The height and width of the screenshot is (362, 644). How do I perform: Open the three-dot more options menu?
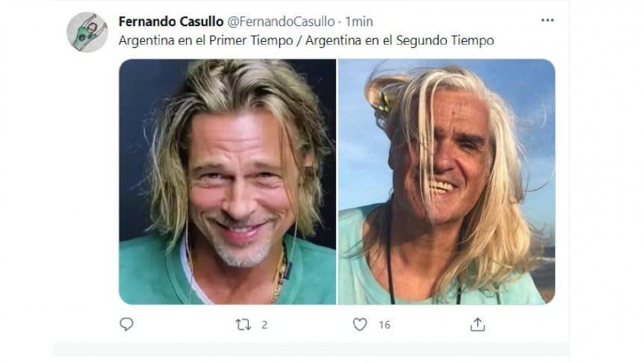(547, 20)
